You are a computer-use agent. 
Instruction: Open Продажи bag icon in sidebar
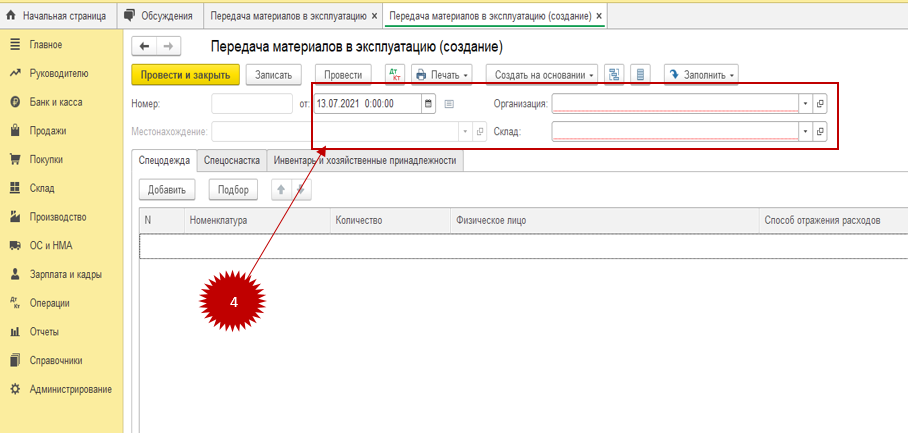click(x=15, y=132)
